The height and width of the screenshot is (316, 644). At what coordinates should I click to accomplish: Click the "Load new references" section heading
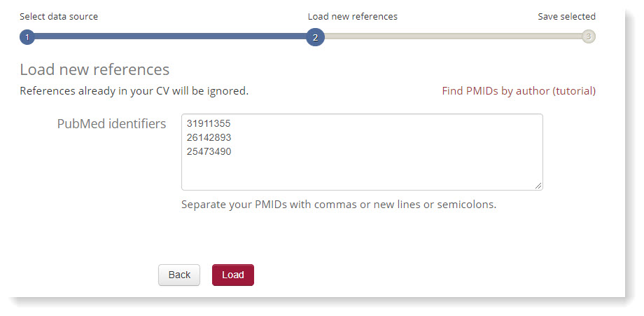point(94,69)
